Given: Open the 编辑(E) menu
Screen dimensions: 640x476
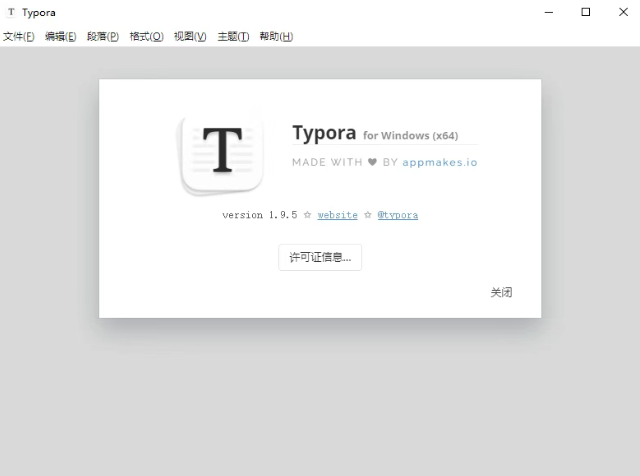Looking at the screenshot, I should tap(60, 36).
